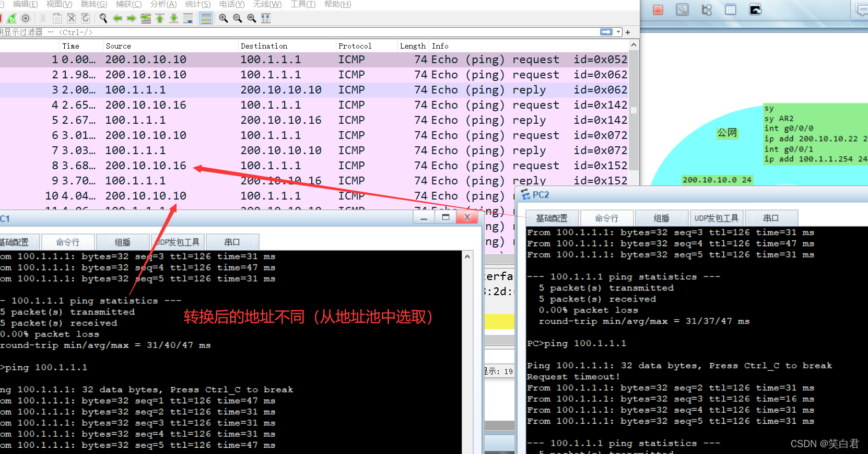The height and width of the screenshot is (454, 868).
Task: Open the 跳转(G) menu
Action: tap(94, 4)
